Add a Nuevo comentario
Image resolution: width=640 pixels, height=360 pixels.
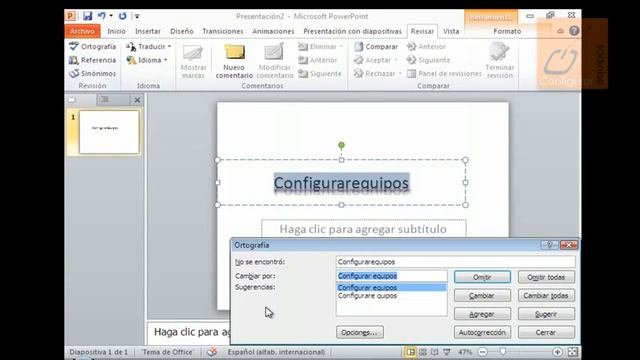[x=234, y=61]
